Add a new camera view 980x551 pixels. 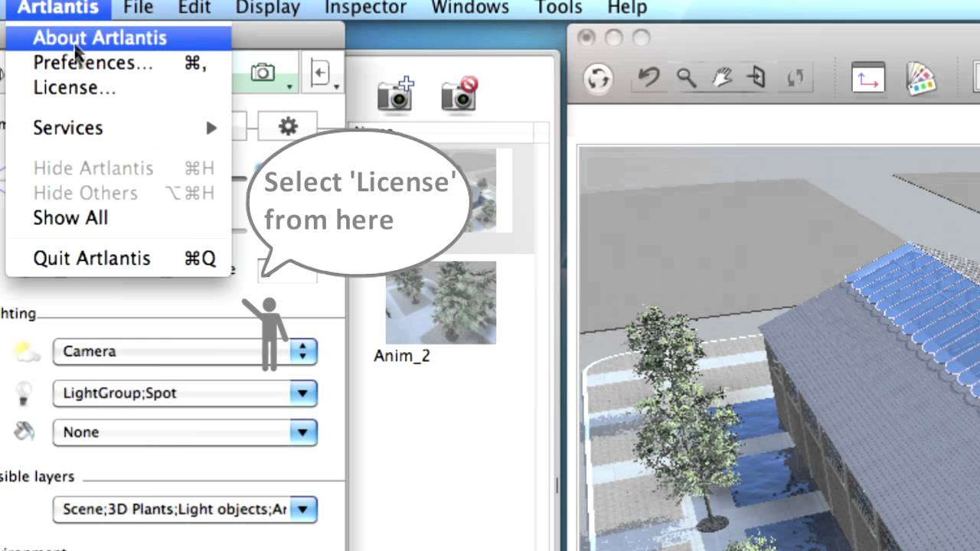pos(395,93)
